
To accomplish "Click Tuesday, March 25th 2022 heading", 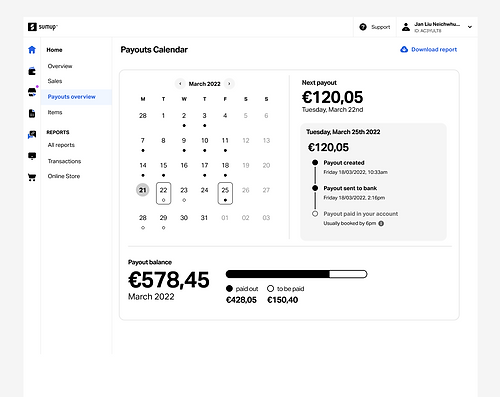I will tap(343, 132).
